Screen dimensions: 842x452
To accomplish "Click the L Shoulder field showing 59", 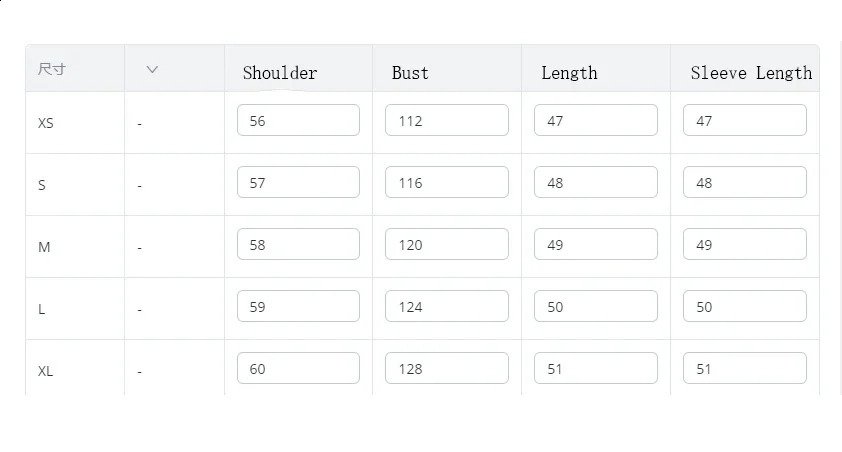I will pos(298,306).
